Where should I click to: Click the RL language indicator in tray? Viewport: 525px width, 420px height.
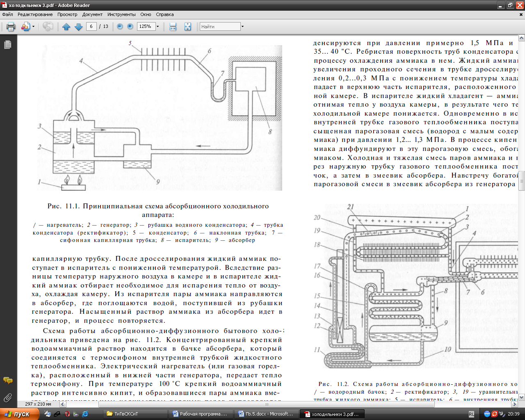472,414
